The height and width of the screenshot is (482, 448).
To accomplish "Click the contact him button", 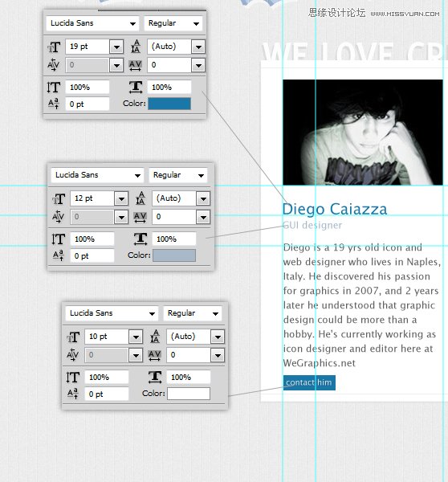I will 309,382.
